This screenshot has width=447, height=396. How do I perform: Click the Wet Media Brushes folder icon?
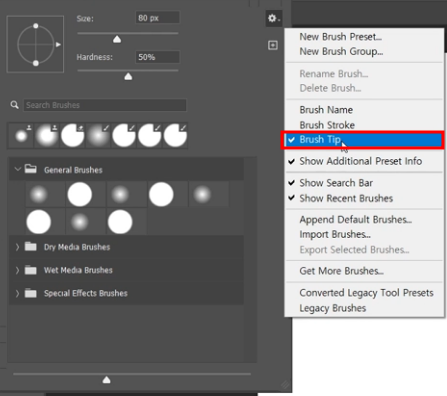31,270
